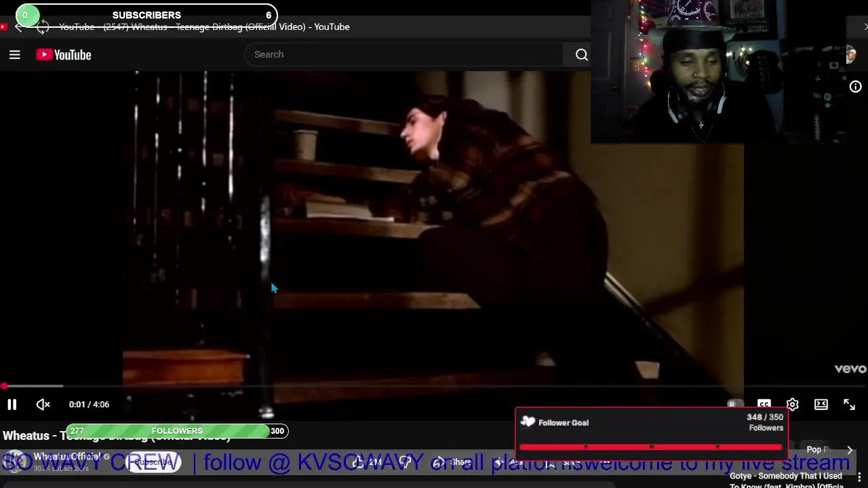
Task: Unmute the video player audio
Action: [x=43, y=405]
